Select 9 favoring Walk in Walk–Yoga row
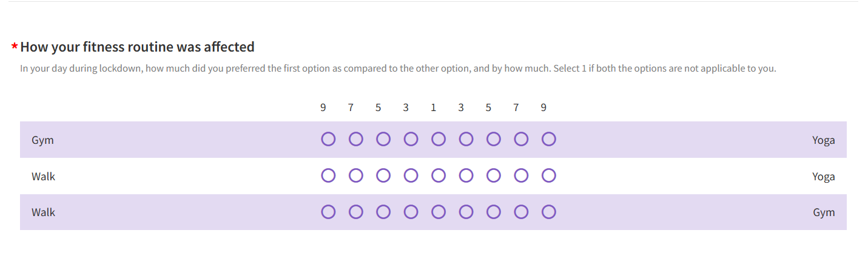 (x=328, y=176)
